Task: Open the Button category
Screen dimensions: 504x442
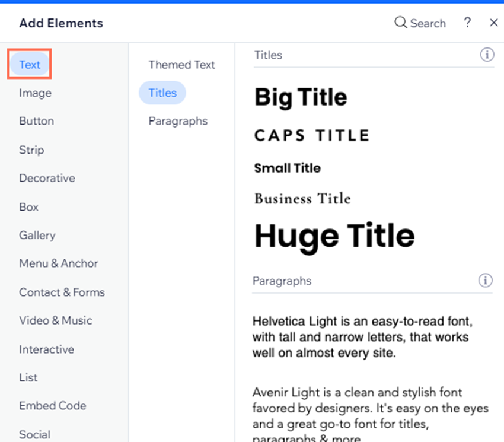Action: point(36,121)
